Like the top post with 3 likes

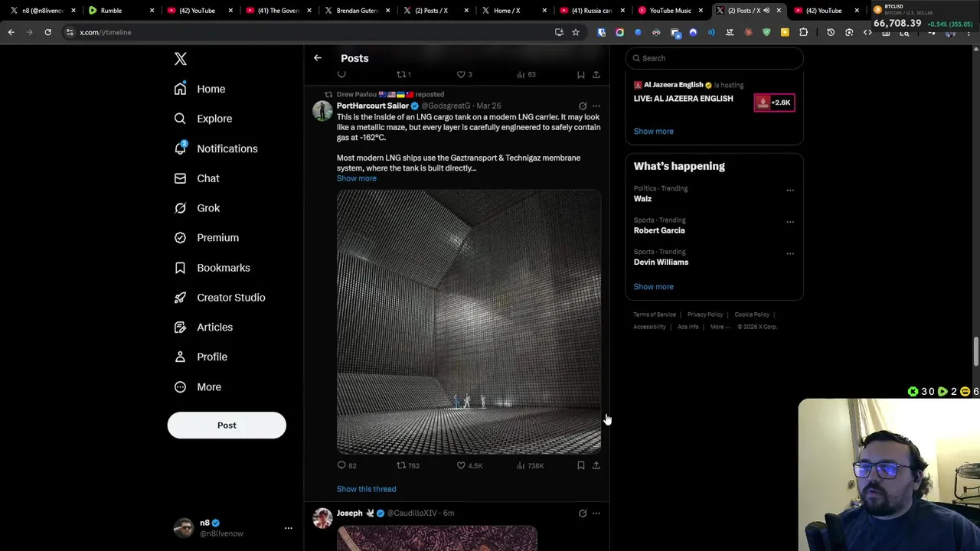[465, 74]
